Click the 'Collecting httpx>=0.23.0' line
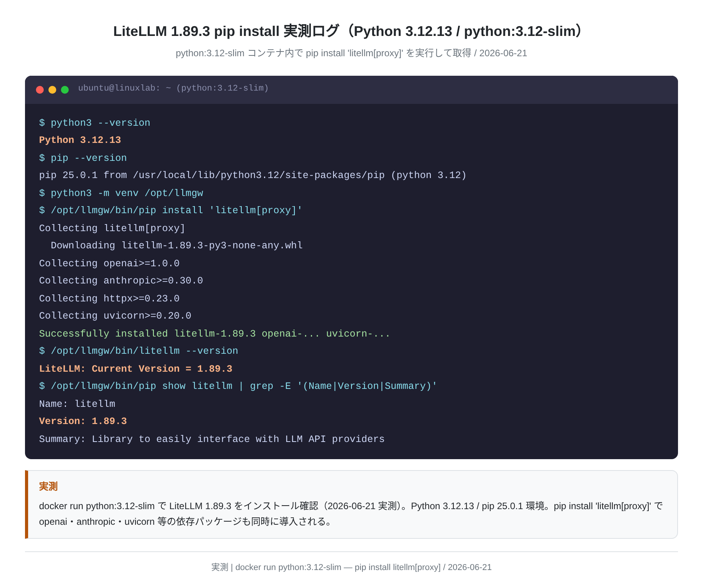 (x=109, y=298)
